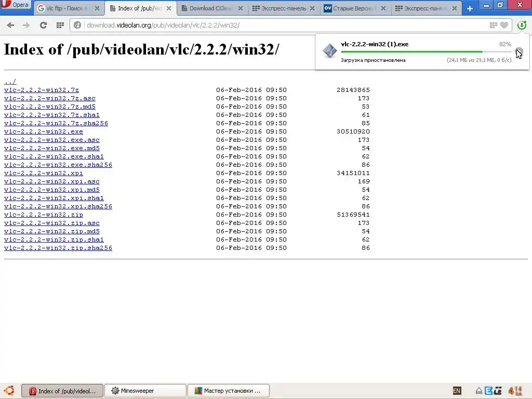Click the EN keyboard language indicator
532x399 pixels.
[457, 391]
